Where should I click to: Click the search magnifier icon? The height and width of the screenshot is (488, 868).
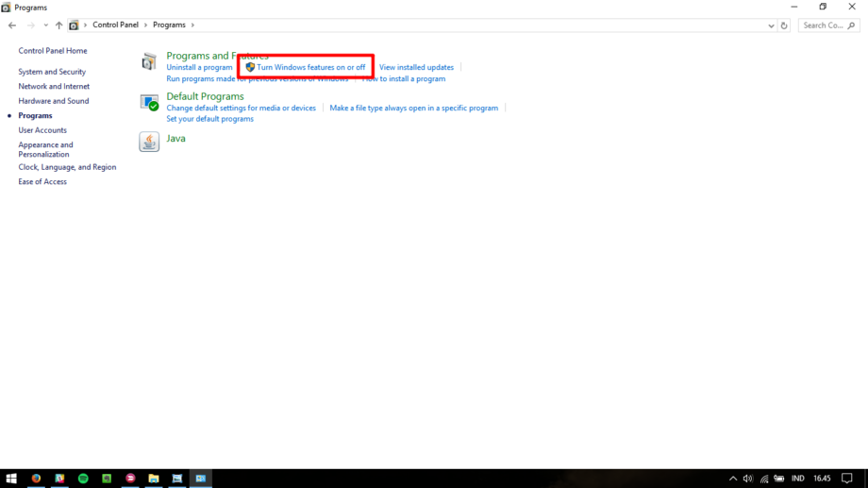[851, 25]
